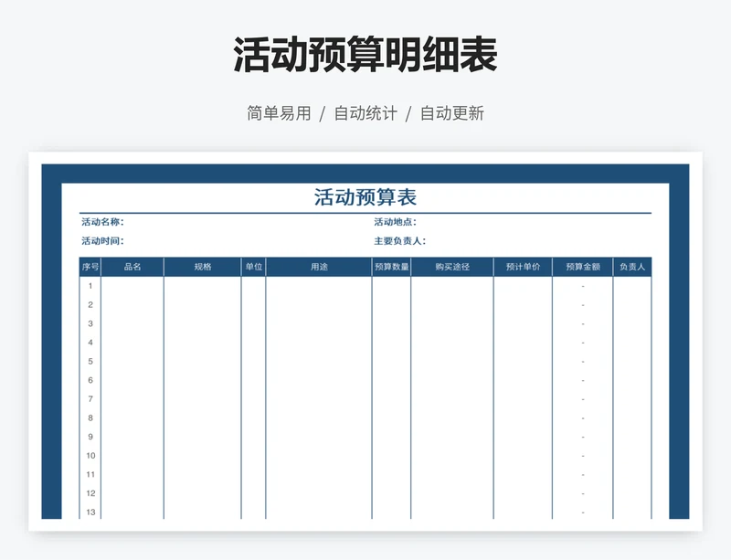Click the 预计单价 cell in row 7
731x560 pixels.
point(523,399)
